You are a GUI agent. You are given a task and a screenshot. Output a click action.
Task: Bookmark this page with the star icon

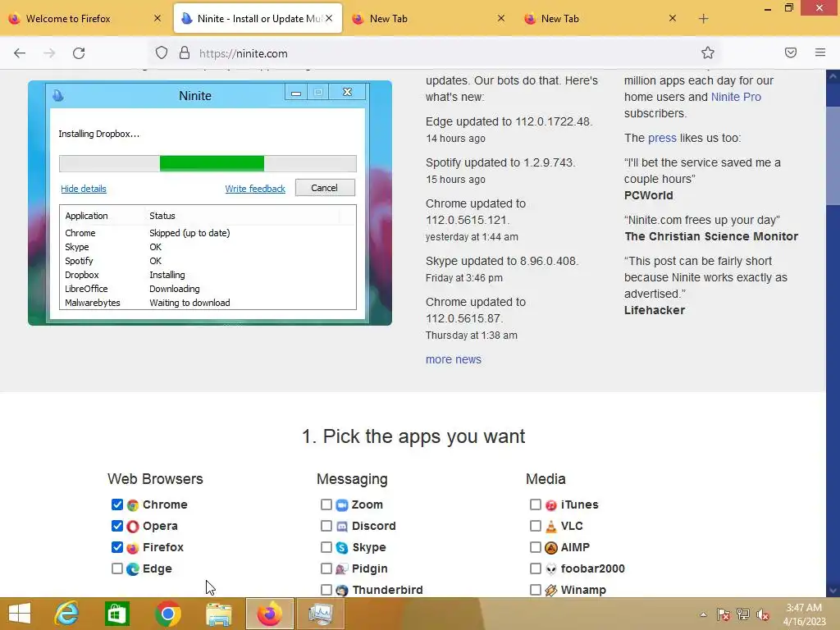click(708, 52)
